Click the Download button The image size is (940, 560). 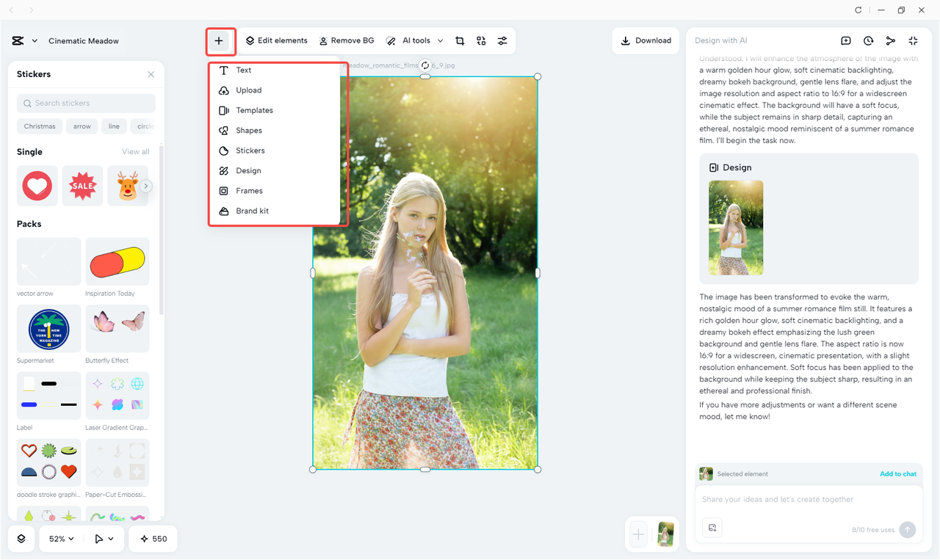tap(646, 40)
